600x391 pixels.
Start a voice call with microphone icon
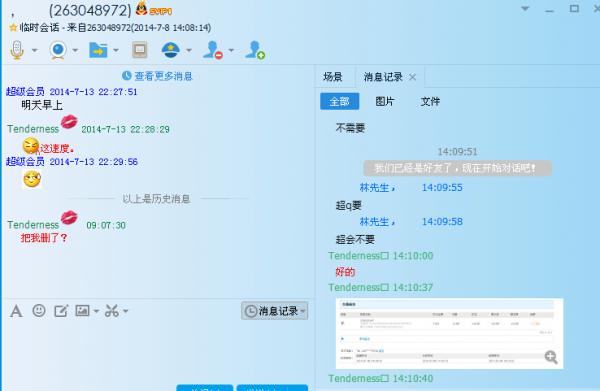click(17, 50)
